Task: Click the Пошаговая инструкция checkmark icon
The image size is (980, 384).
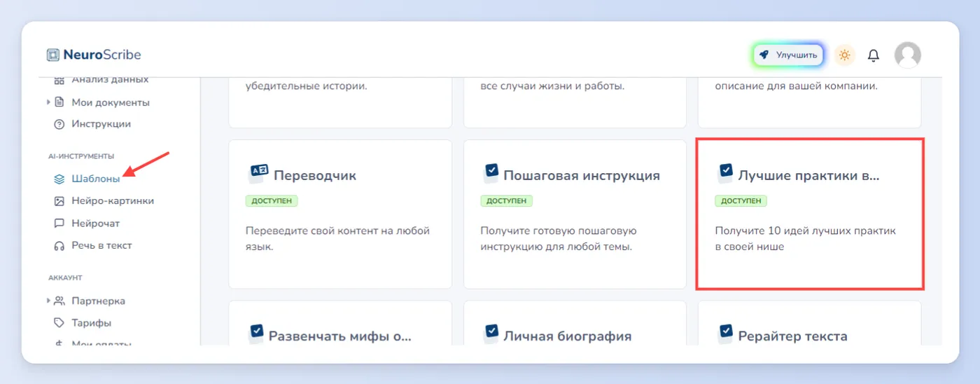Action: (491, 172)
